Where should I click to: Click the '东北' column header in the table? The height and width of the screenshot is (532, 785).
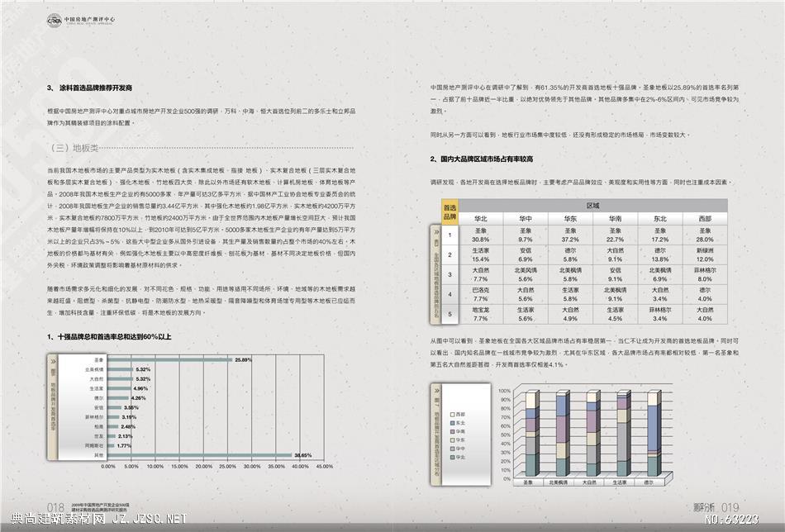(x=660, y=219)
